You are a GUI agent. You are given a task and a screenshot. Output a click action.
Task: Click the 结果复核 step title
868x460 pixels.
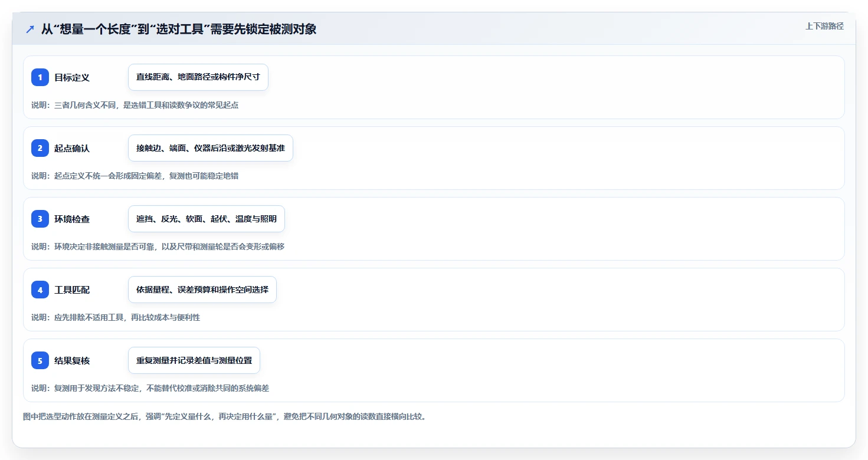coord(72,360)
